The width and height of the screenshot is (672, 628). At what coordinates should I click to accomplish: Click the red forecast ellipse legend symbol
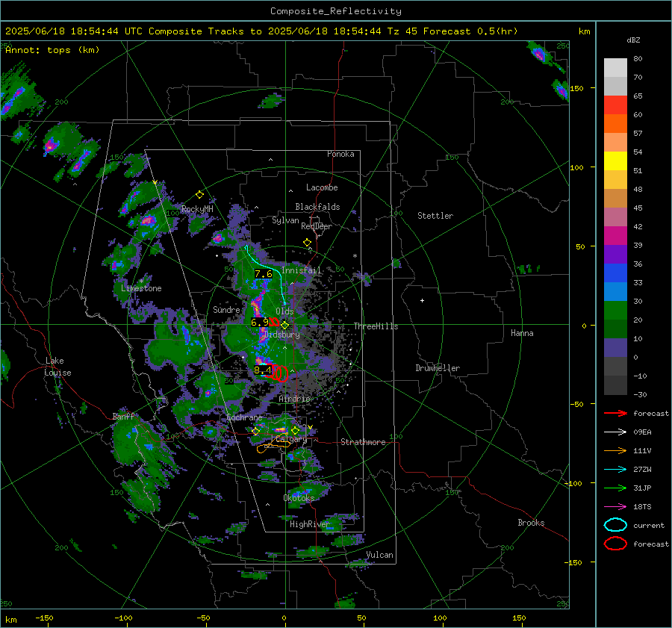click(x=615, y=544)
